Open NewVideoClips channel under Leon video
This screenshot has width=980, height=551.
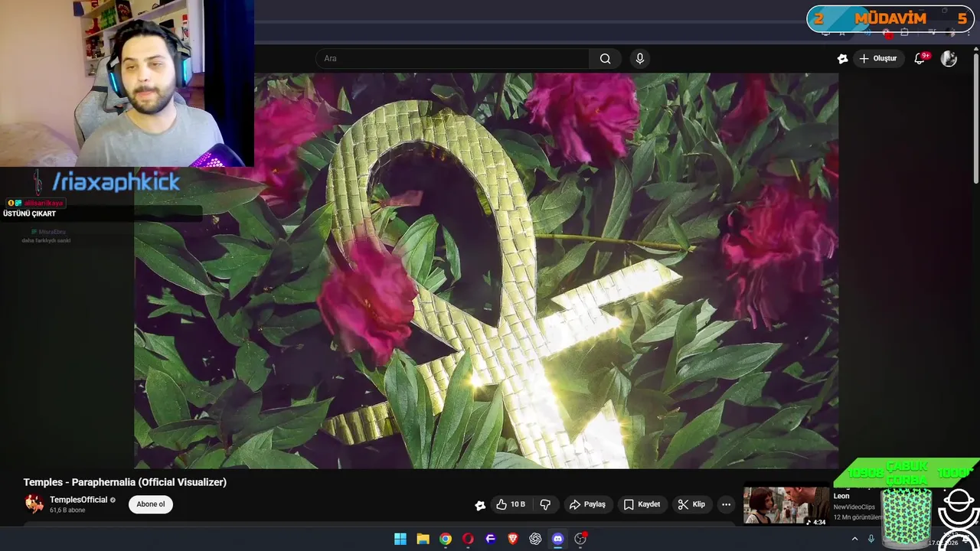coord(854,507)
